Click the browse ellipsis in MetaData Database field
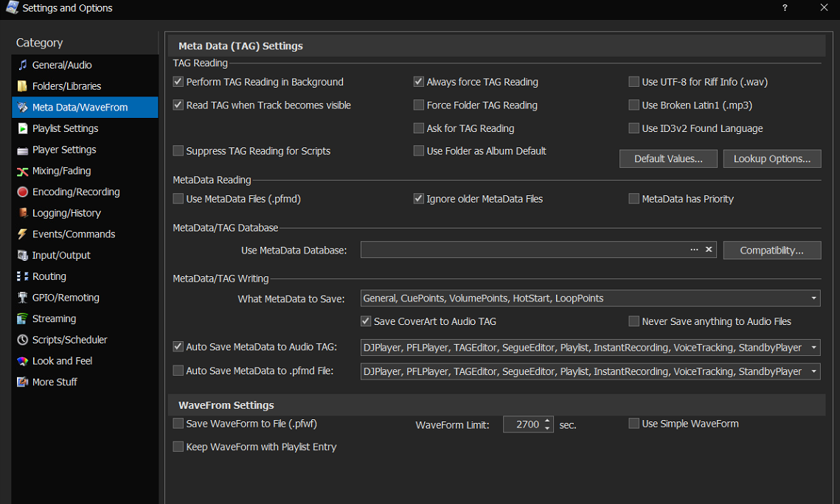Image resolution: width=840 pixels, height=504 pixels. coord(694,250)
